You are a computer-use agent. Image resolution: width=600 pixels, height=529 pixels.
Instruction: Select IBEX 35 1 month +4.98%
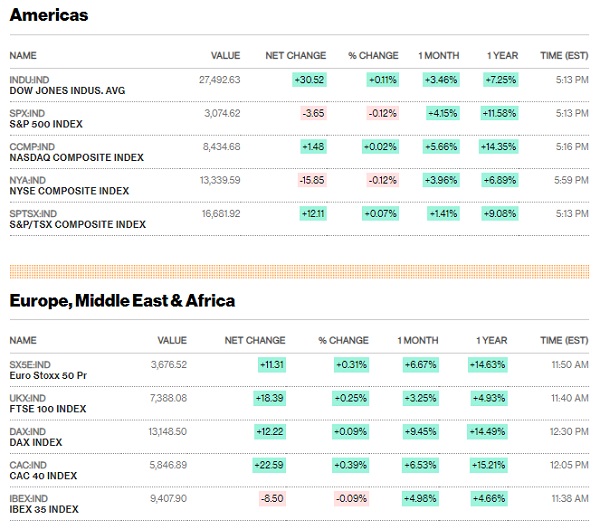(x=420, y=498)
